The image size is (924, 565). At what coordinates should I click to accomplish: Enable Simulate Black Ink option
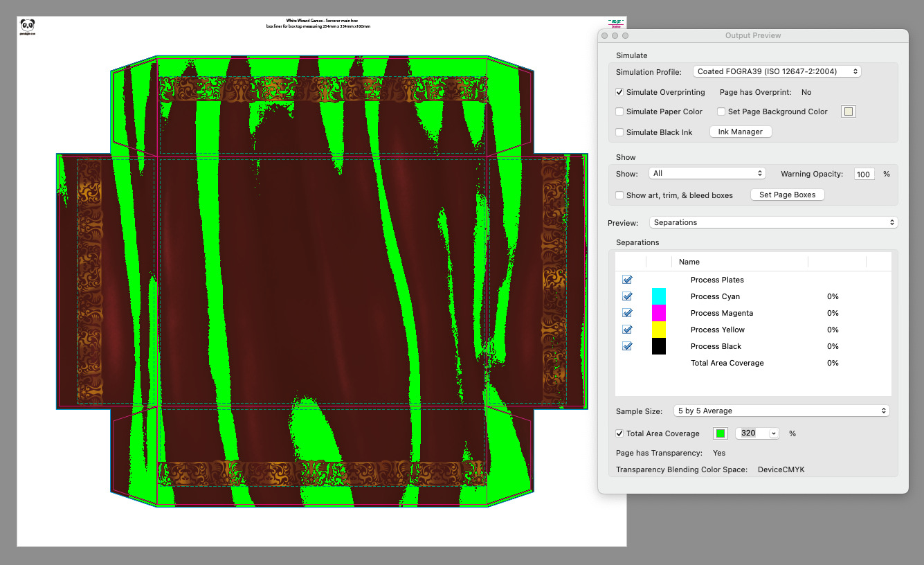[x=619, y=132]
